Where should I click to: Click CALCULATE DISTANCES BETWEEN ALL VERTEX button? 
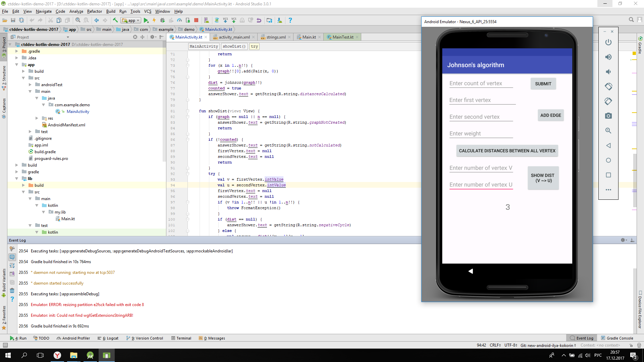click(507, 151)
